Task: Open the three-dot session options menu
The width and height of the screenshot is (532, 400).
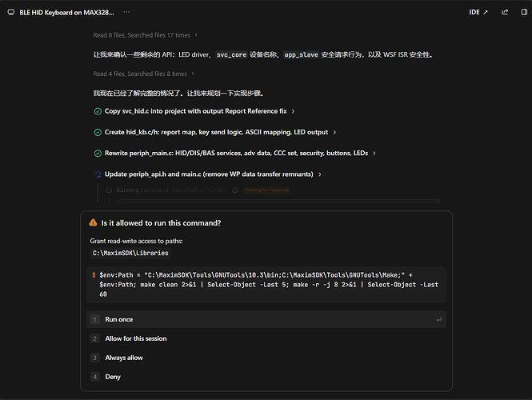Action: (126, 12)
